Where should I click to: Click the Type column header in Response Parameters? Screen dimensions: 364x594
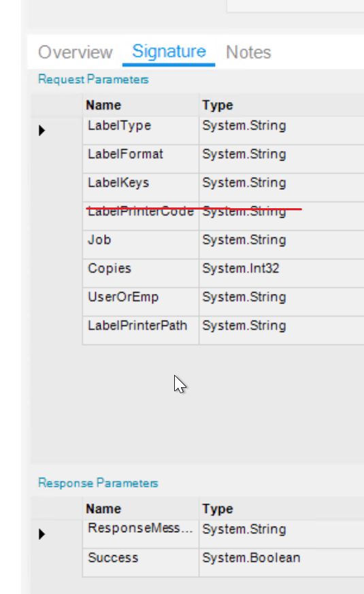282,508
